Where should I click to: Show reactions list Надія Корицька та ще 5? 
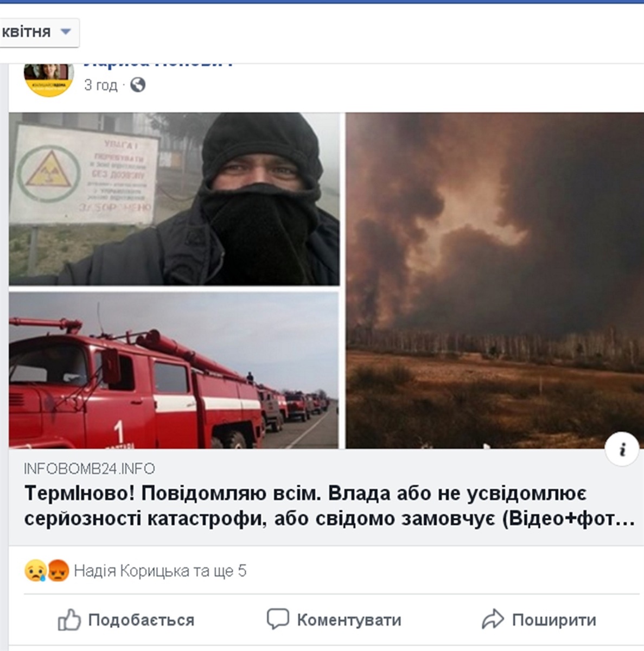click(160, 571)
